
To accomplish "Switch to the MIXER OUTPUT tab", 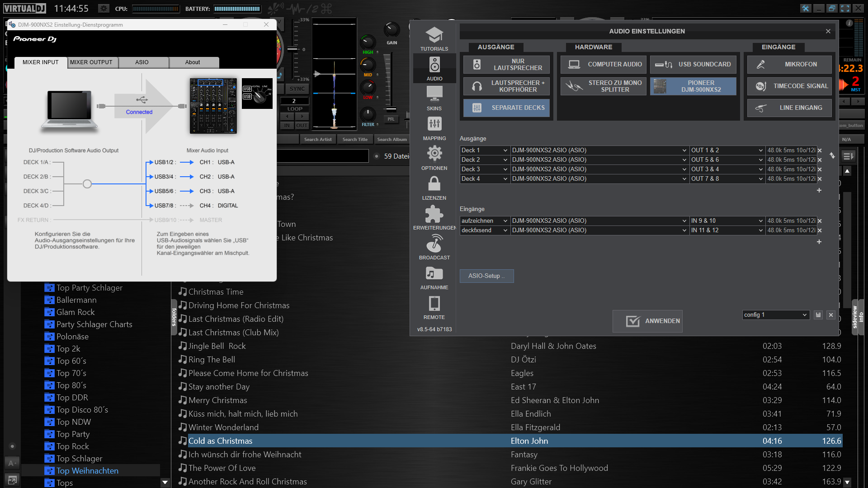I will [x=93, y=62].
